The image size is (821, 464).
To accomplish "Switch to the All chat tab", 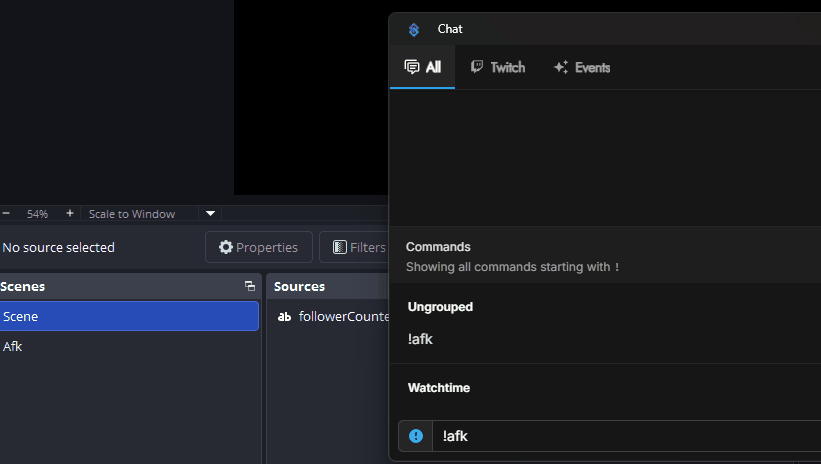I will pos(422,68).
